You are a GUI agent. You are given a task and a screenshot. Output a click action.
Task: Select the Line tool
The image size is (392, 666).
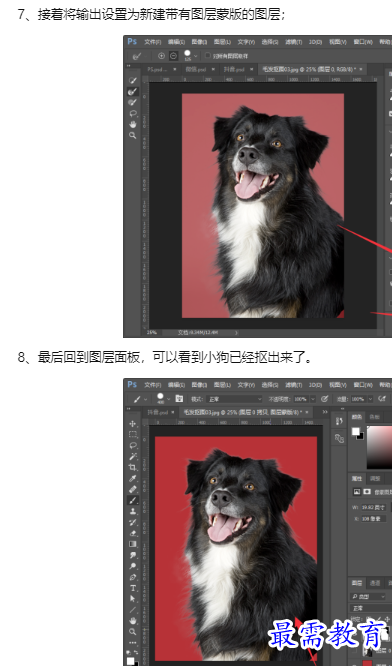click(133, 610)
